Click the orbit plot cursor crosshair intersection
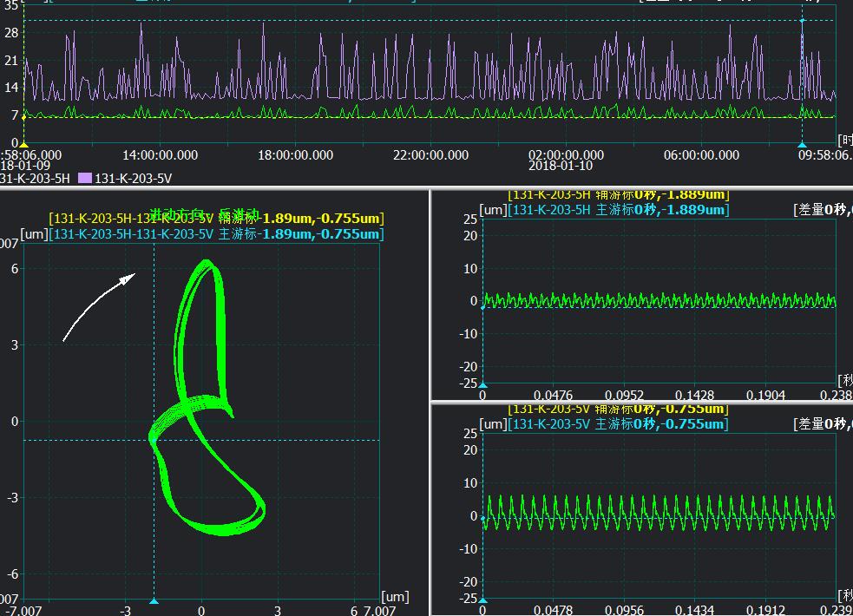853x616 pixels. (x=154, y=441)
